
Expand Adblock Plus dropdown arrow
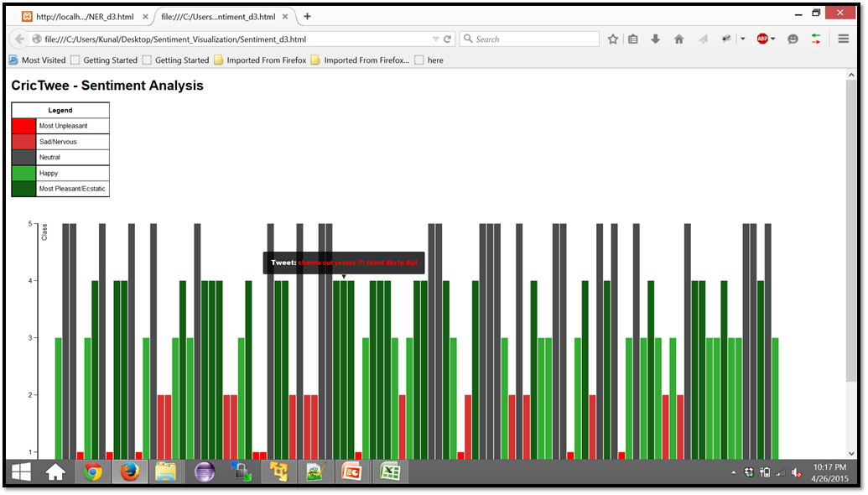click(773, 39)
